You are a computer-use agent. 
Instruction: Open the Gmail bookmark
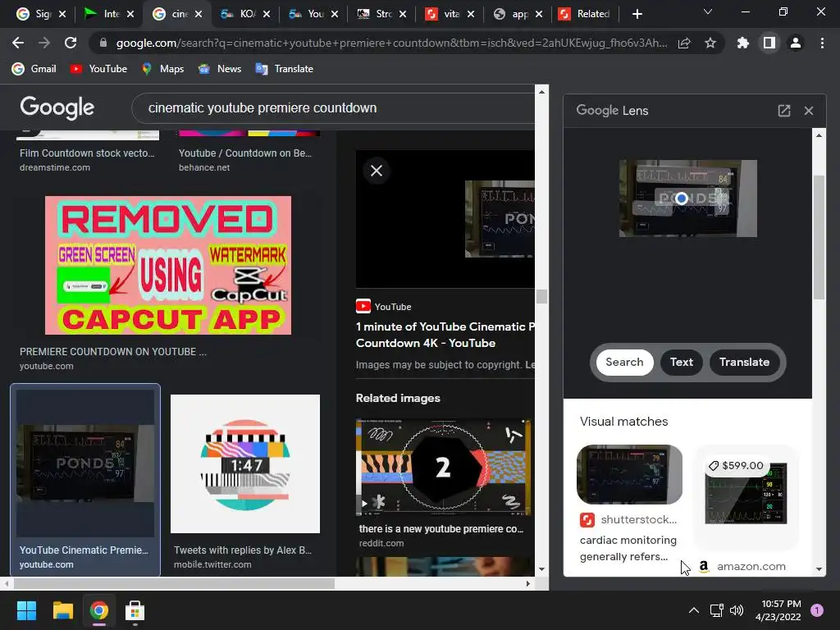click(34, 69)
